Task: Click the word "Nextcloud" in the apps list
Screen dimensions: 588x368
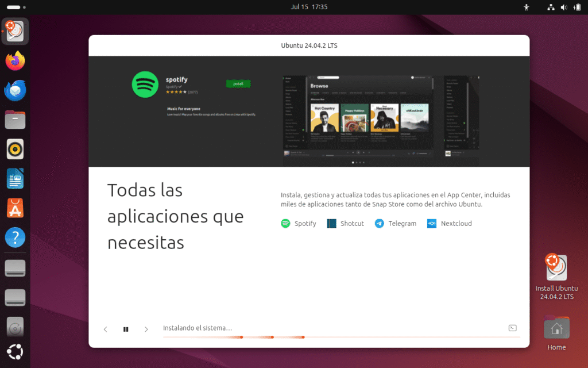Action: 457,224
